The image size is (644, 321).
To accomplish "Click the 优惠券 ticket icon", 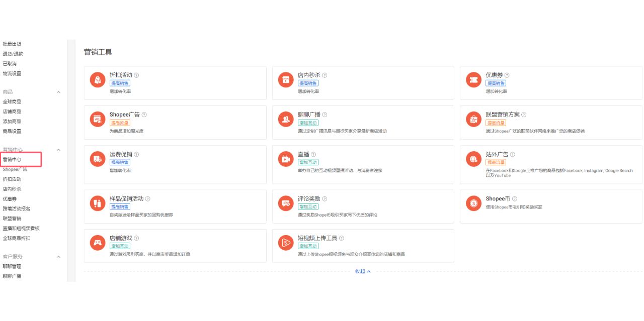I will (x=473, y=80).
